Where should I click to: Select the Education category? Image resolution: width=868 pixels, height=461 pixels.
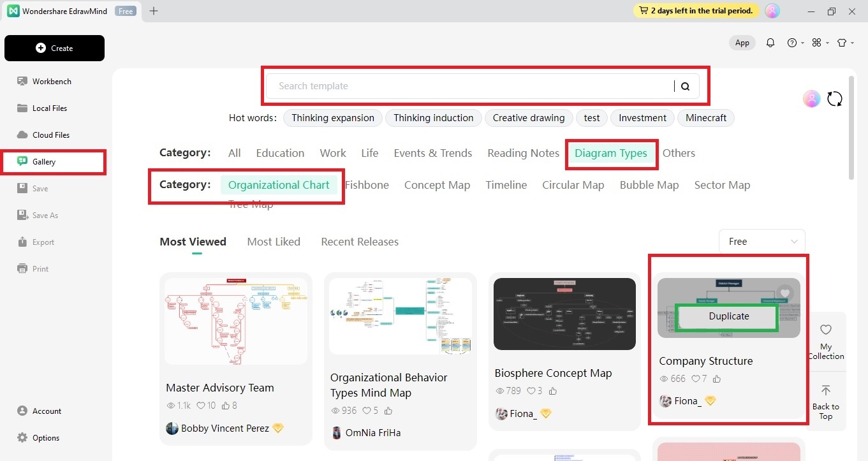click(x=280, y=153)
